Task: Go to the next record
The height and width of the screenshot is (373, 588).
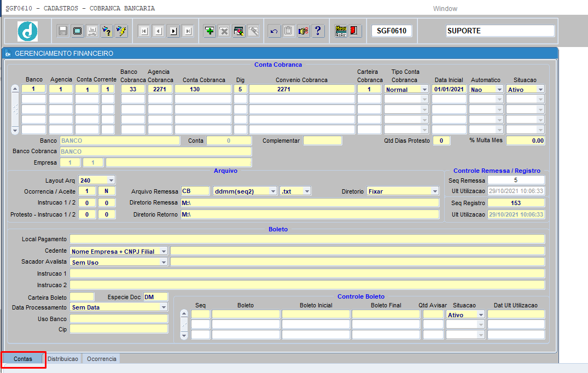Action: pyautogui.click(x=173, y=31)
